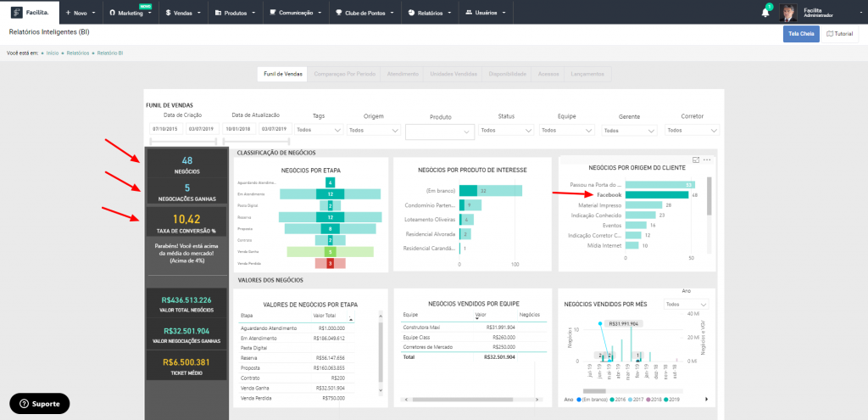Viewport: 868px width, 420px height.
Task: Expand the Origem filter dropdown
Action: tap(374, 130)
